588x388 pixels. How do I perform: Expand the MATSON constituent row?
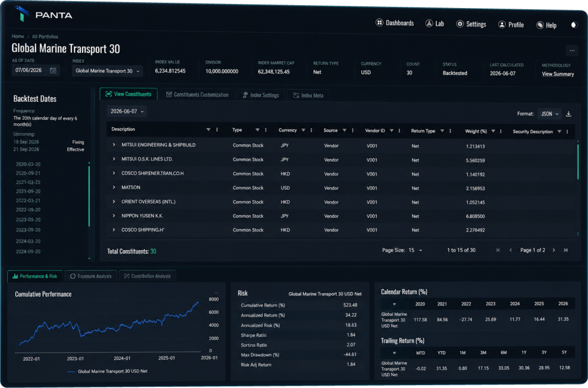114,187
